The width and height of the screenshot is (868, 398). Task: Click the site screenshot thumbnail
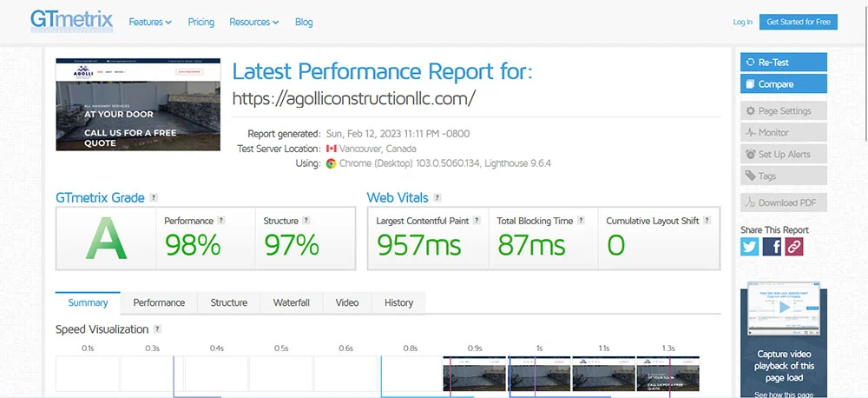(x=138, y=104)
